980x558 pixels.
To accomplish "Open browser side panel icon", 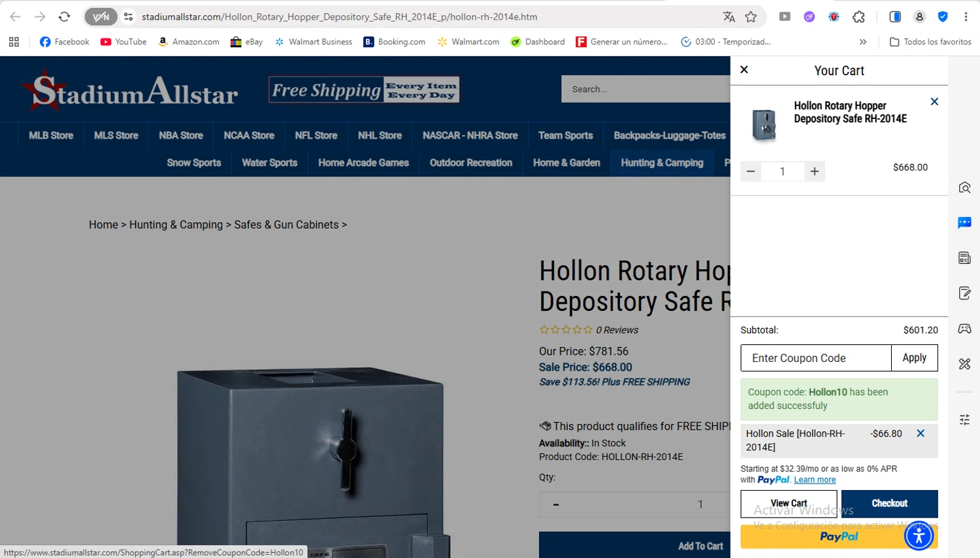I will pyautogui.click(x=895, y=17).
